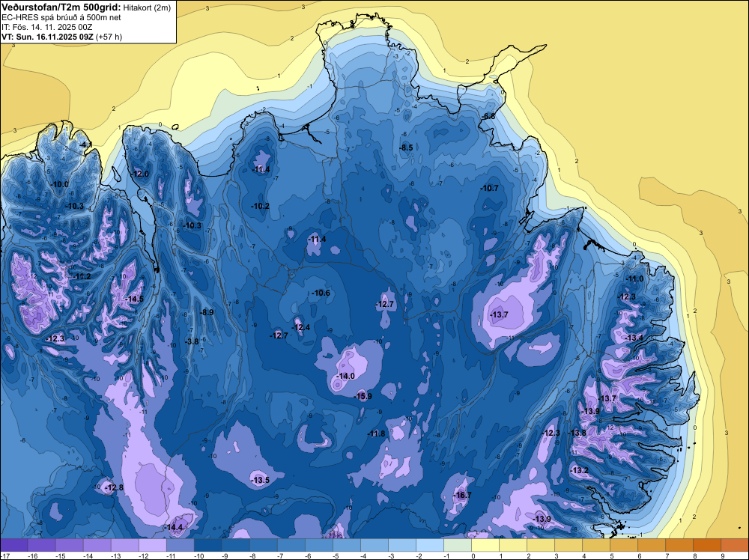Click the -12.8 temperature value
This screenshot has width=749, height=560.
pos(114,487)
